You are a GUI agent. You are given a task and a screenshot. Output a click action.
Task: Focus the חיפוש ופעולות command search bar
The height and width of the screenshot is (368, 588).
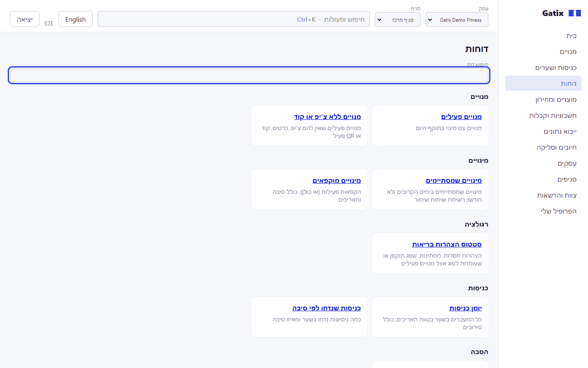point(234,19)
